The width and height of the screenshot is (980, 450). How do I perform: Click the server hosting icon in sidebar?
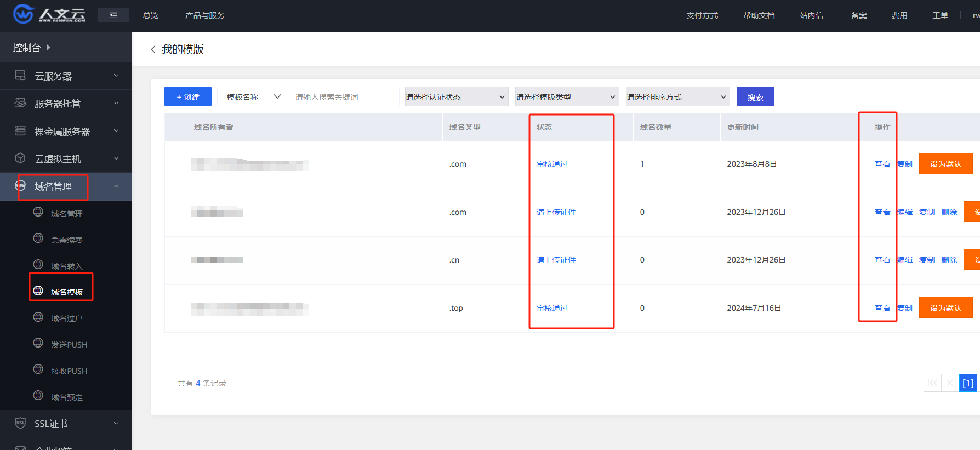[20, 103]
